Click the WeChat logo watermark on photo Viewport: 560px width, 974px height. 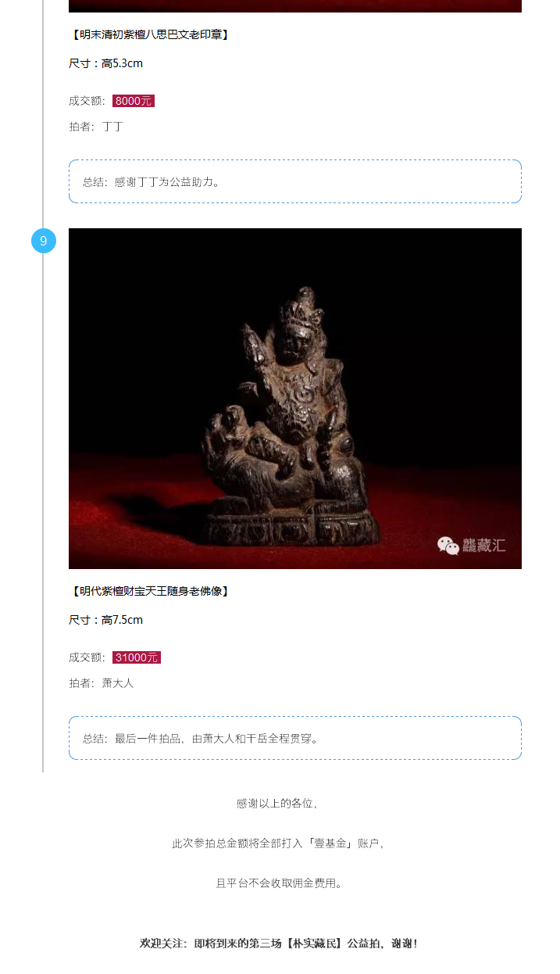pos(448,546)
